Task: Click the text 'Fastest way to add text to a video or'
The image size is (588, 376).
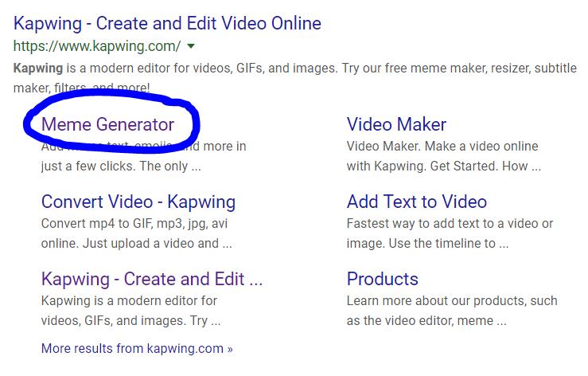Action: tap(450, 224)
